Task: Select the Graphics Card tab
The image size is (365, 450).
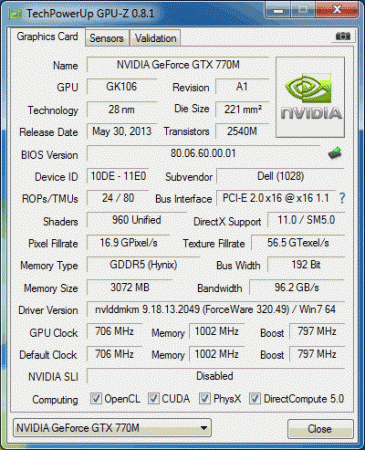Action: point(47,37)
